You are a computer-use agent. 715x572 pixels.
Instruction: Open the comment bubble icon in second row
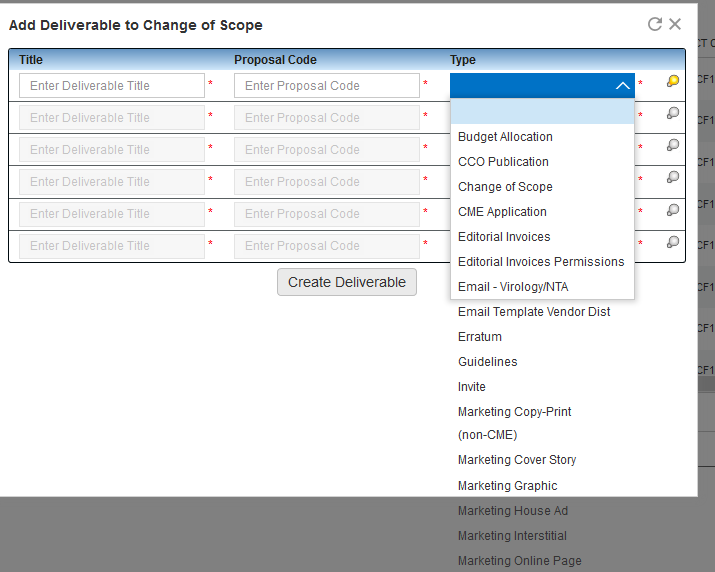pyautogui.click(x=673, y=114)
